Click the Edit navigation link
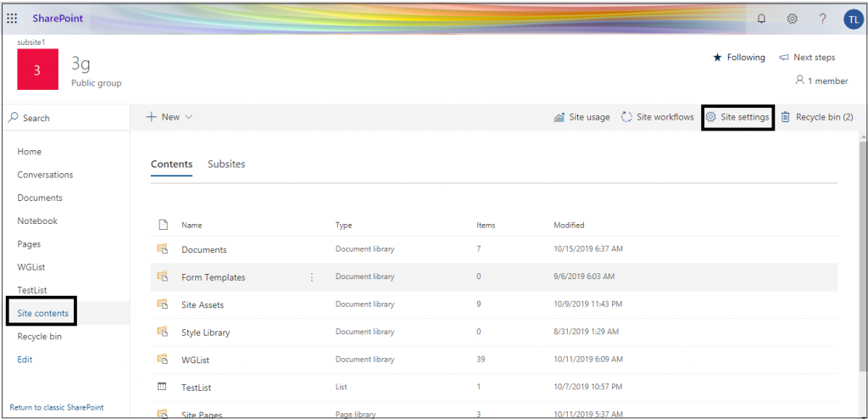 pyautogui.click(x=25, y=360)
